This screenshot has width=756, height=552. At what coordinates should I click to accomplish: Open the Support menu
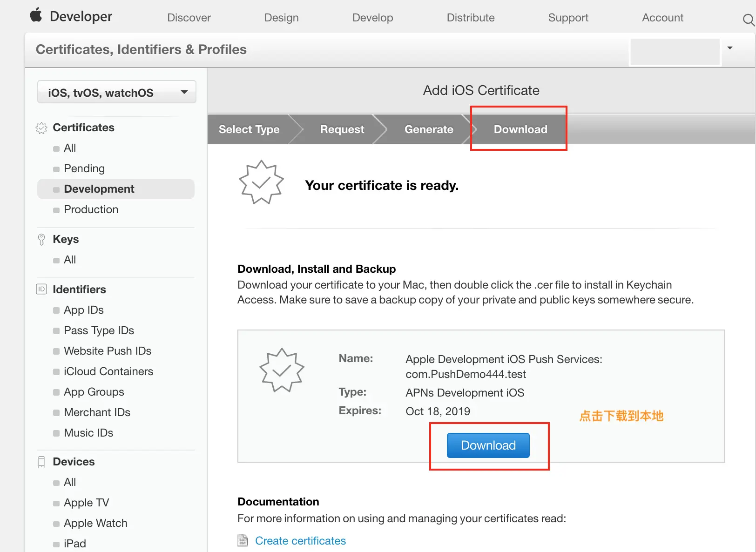[568, 18]
